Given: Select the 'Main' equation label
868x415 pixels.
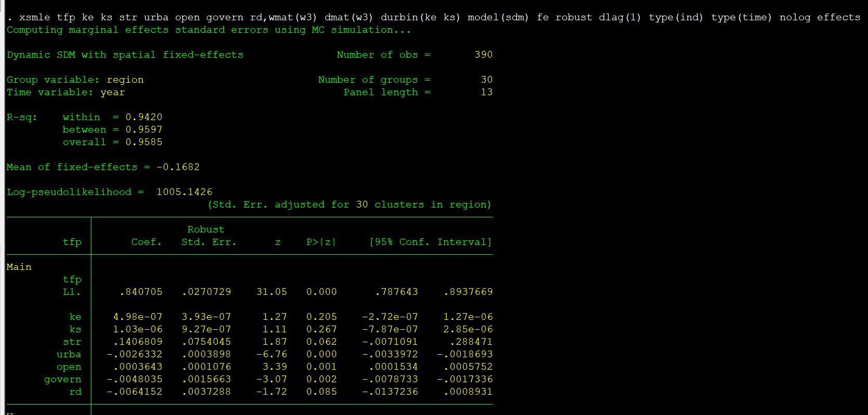Looking at the screenshot, I should click(x=19, y=267).
